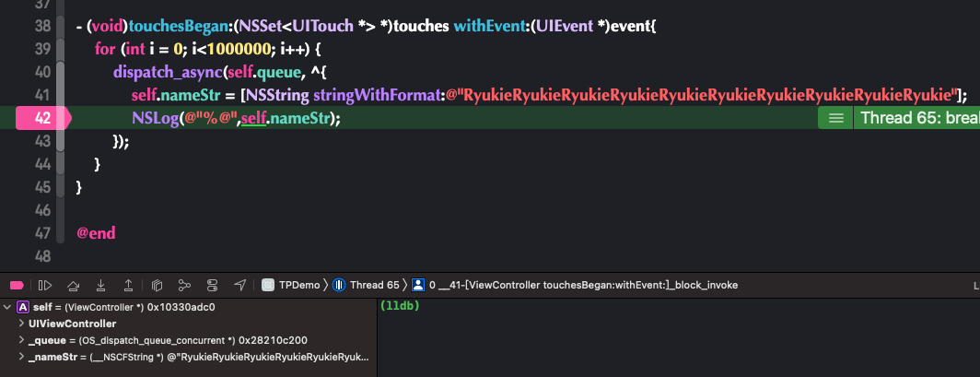Click the '@end' keyword on line 47

tap(96, 234)
